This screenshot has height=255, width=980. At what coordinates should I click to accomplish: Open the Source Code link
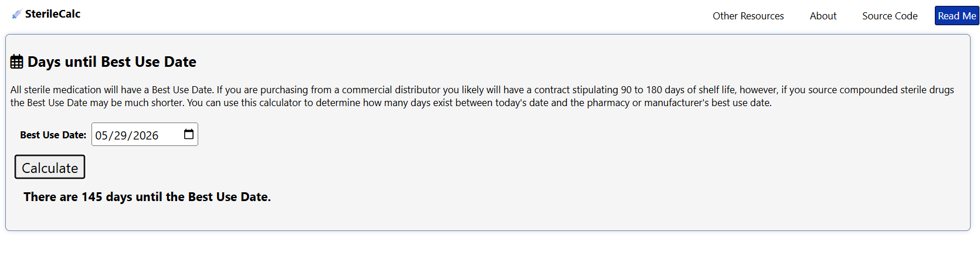(890, 16)
